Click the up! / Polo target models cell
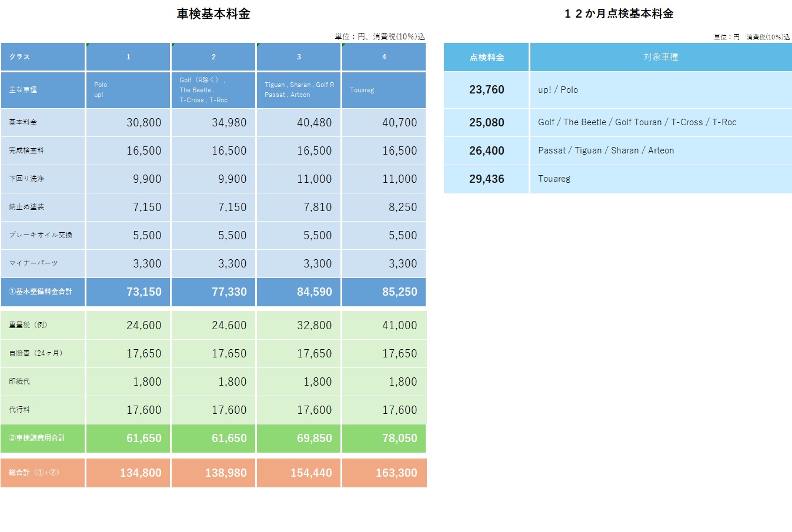792x532 pixels. point(661,90)
